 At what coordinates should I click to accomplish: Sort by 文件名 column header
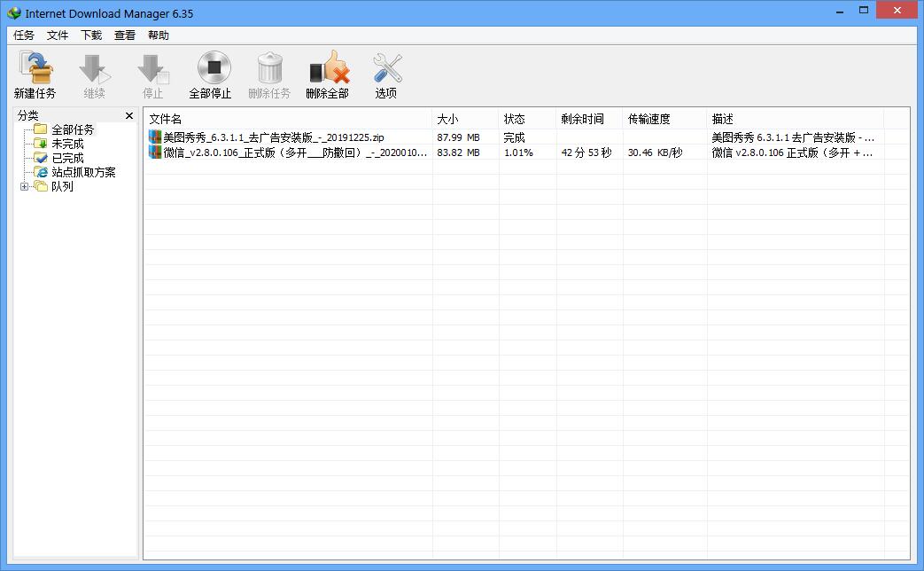pos(288,119)
